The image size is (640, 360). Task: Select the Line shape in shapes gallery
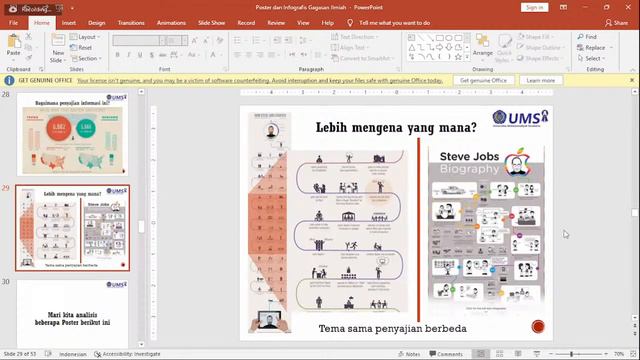point(421,38)
